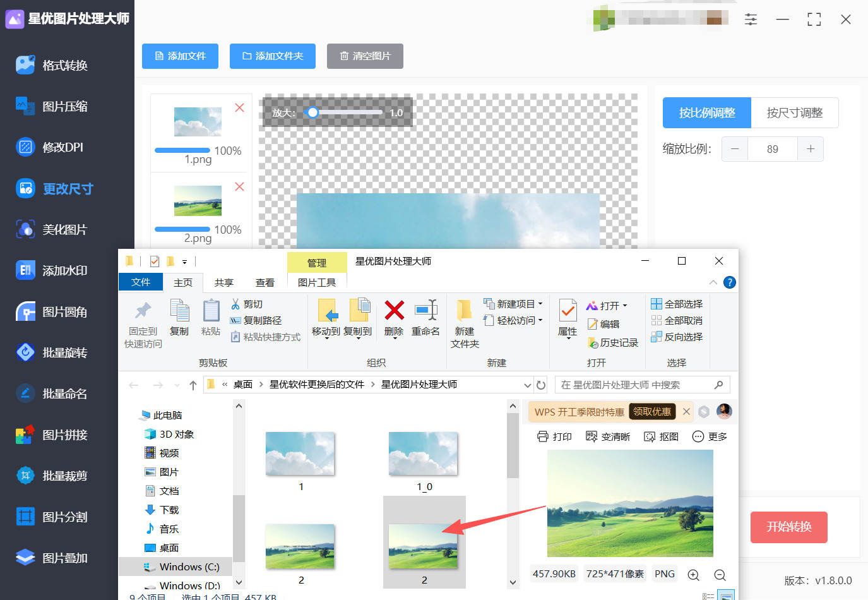Click the 添加文件 button

[180, 56]
